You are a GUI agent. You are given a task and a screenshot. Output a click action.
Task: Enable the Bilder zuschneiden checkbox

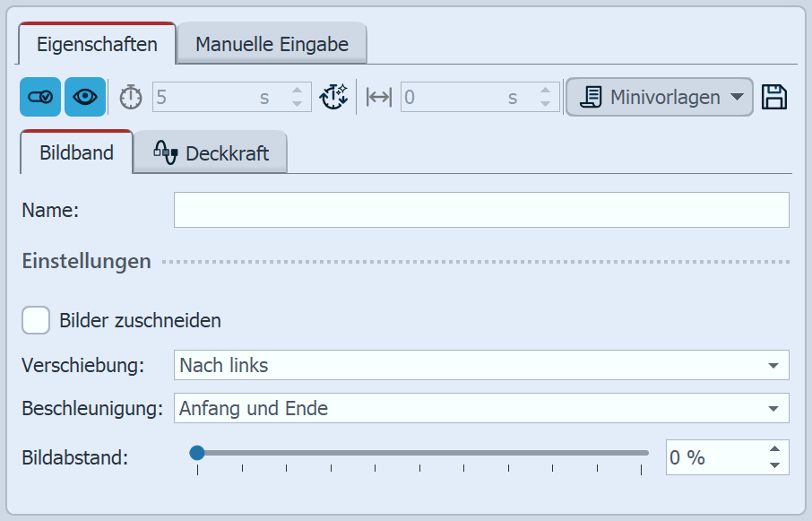tap(36, 320)
